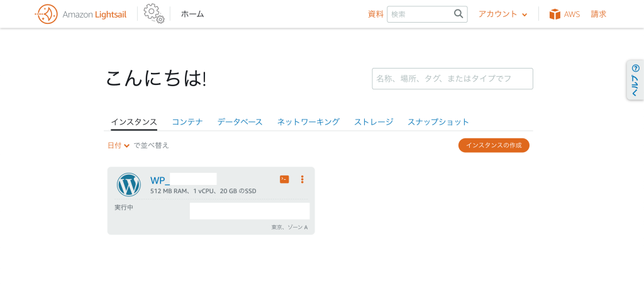This screenshot has width=644, height=288.
Task: Go to ホーム in the header
Action: pos(192,14)
